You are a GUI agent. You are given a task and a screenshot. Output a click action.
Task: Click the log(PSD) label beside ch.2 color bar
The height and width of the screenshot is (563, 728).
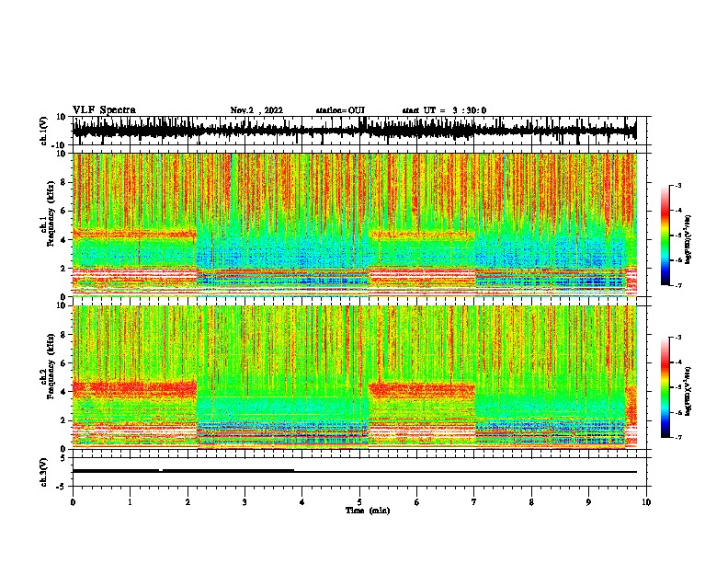click(688, 391)
